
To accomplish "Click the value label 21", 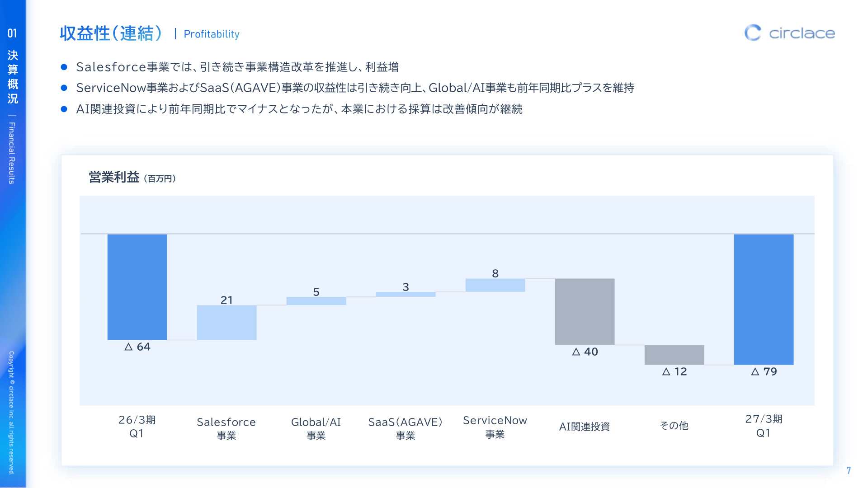I will 226,300.
